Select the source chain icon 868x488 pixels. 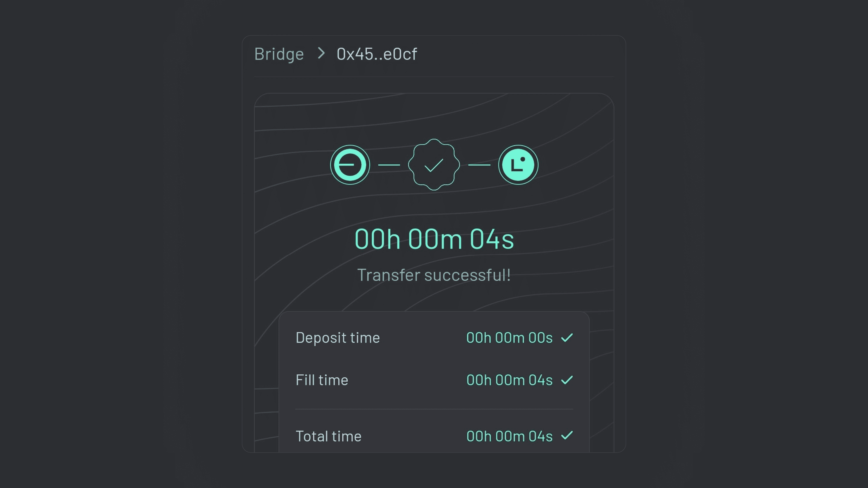[350, 165]
